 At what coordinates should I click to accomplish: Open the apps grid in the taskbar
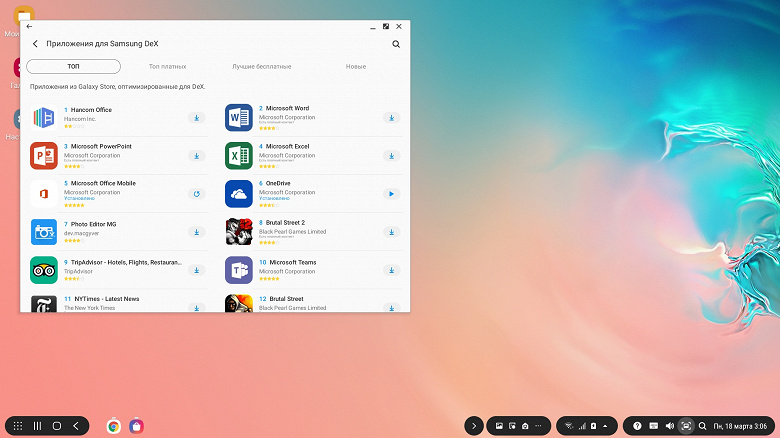tap(18, 426)
